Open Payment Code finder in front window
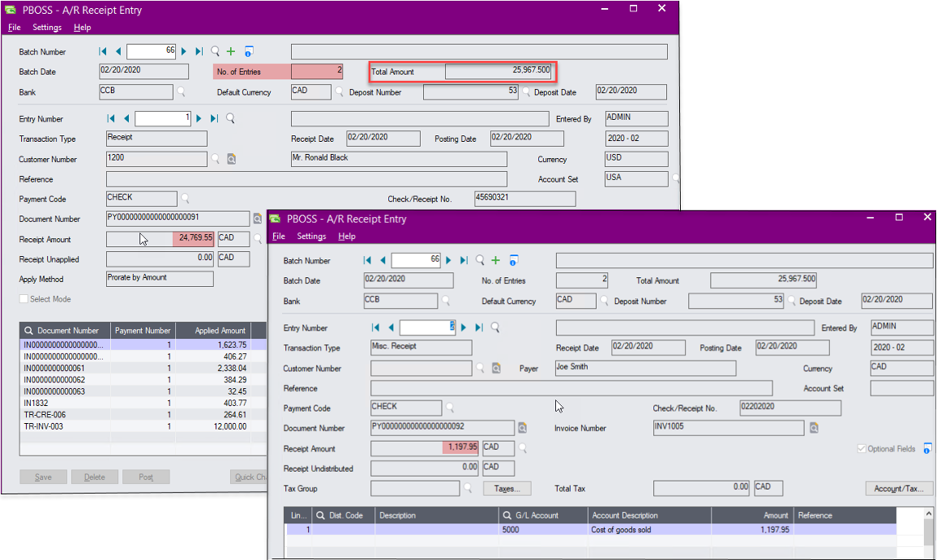Image resolution: width=937 pixels, height=560 pixels. pos(450,408)
